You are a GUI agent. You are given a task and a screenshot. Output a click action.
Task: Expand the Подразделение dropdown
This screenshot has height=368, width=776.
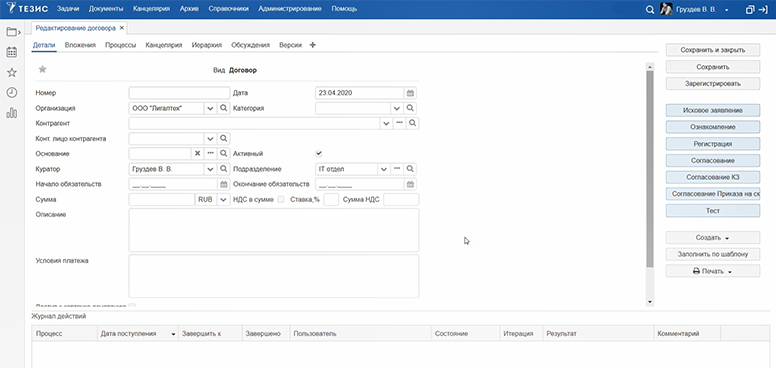point(384,169)
